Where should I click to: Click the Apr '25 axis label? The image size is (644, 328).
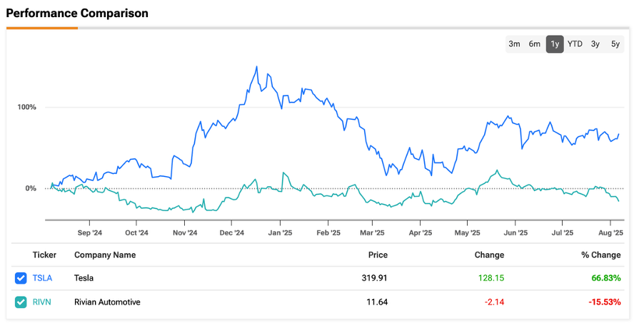(x=420, y=233)
